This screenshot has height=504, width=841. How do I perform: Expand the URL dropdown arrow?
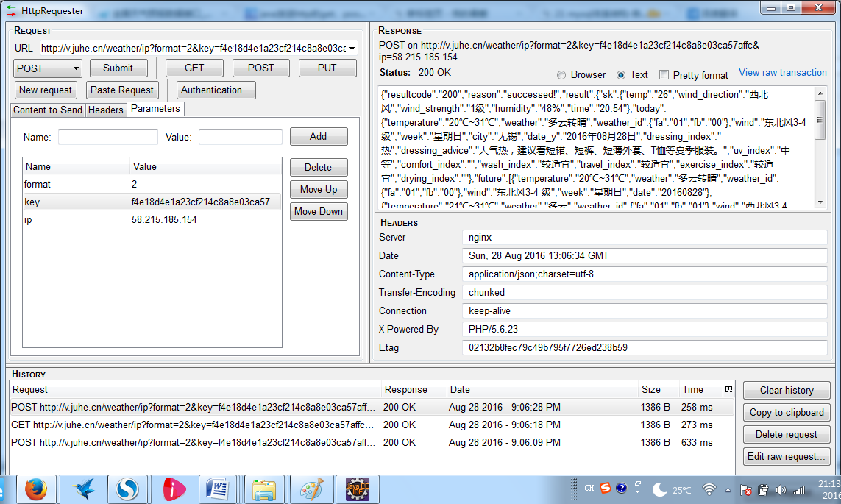point(352,49)
